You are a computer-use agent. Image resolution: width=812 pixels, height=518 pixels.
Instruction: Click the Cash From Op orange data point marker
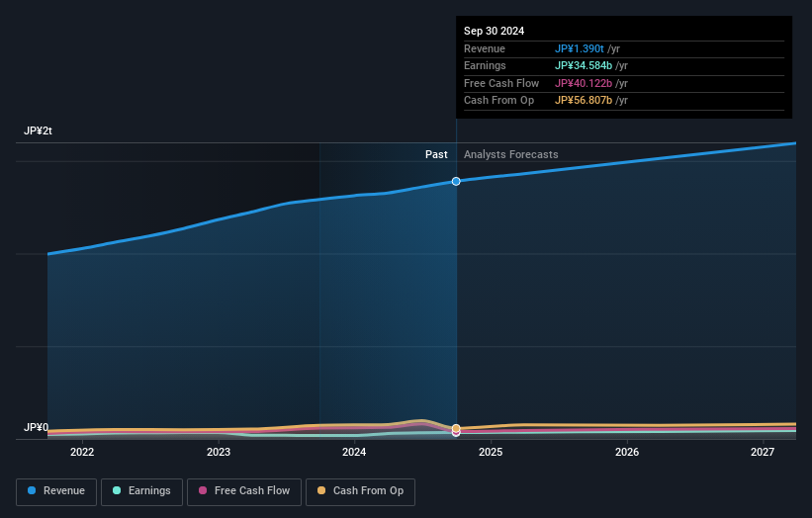456,428
